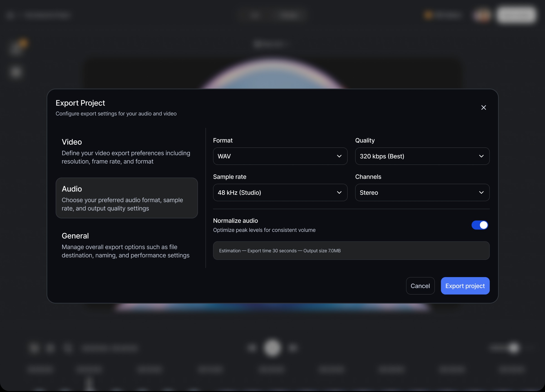Click the next control right of play button
This screenshot has height=392, width=545.
coord(293,348)
